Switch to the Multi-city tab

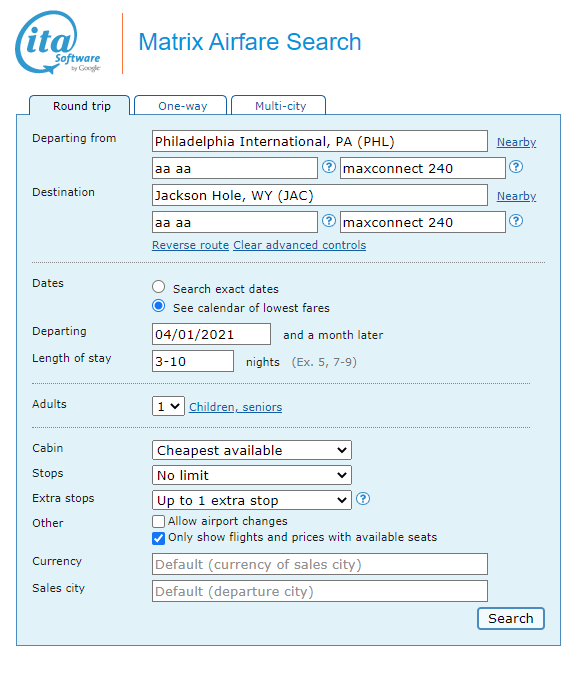coord(279,106)
